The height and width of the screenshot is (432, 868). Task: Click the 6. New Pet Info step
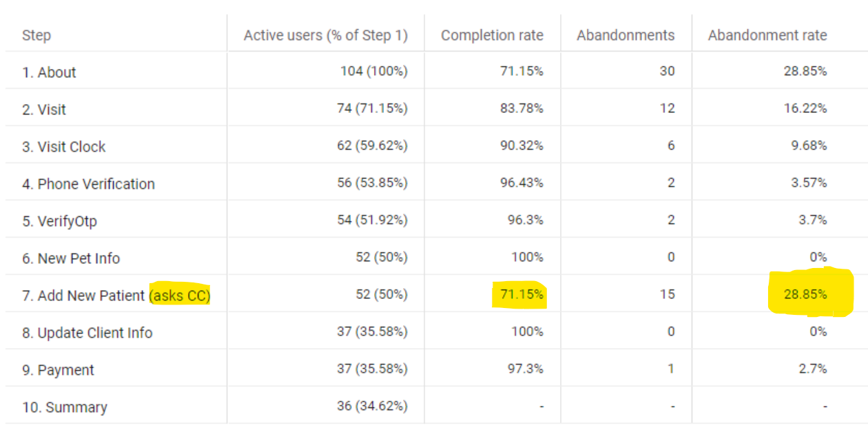pyautogui.click(x=71, y=258)
